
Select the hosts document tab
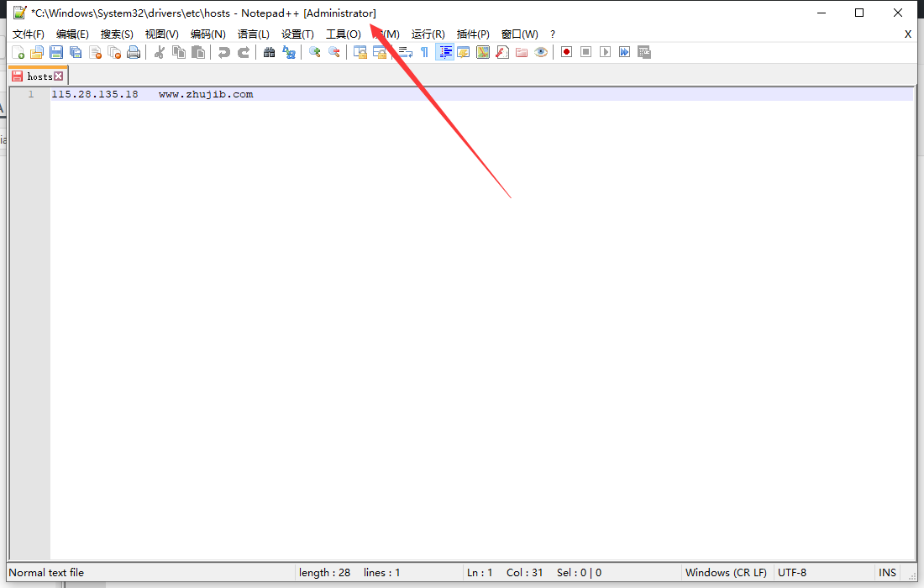click(39, 76)
